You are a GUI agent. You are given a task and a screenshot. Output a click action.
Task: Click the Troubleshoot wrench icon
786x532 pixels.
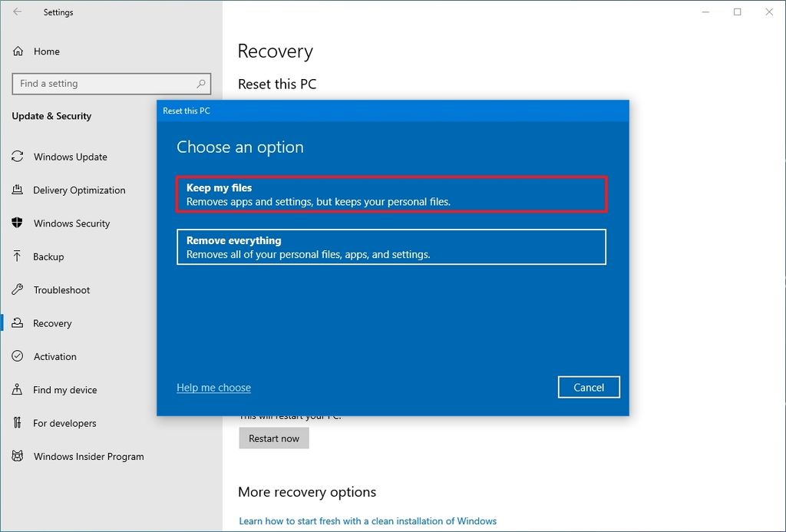18,289
